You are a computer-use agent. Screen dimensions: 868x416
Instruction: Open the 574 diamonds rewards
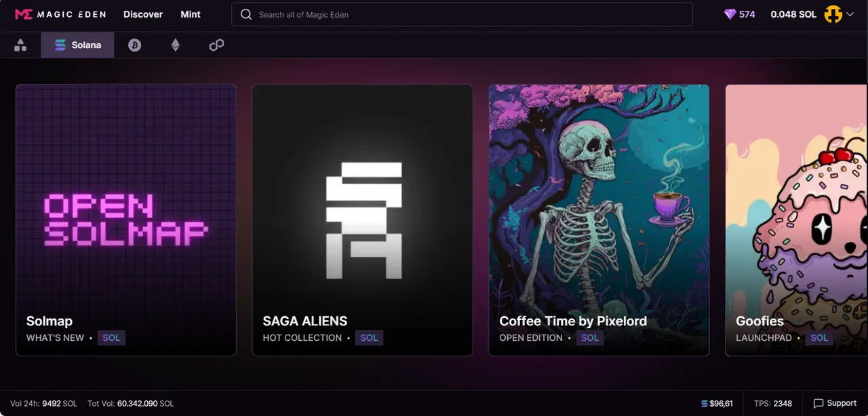pos(739,14)
